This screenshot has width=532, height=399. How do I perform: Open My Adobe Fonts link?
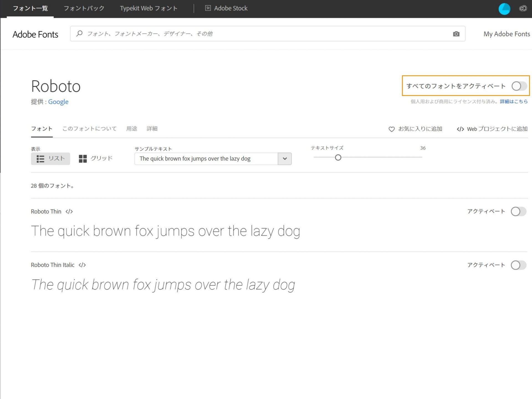click(x=507, y=34)
